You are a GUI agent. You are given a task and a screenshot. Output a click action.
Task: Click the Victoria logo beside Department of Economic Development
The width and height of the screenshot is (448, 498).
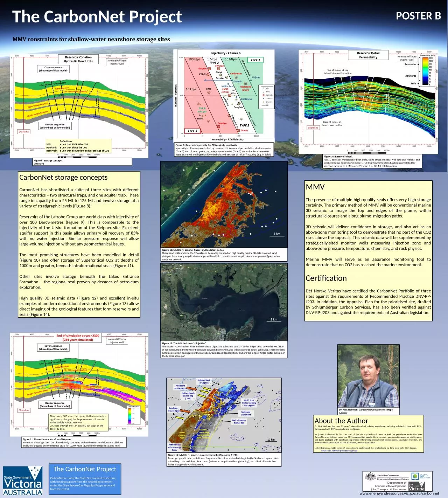click(x=416, y=486)
